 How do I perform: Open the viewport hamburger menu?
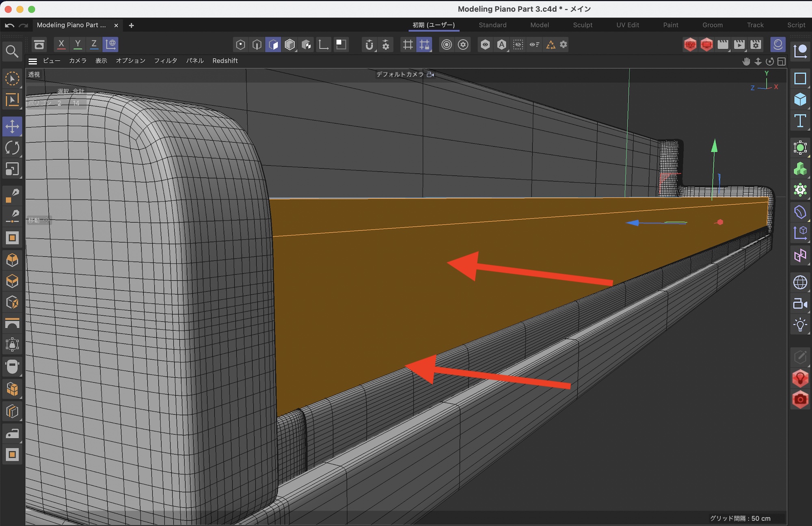[32, 61]
